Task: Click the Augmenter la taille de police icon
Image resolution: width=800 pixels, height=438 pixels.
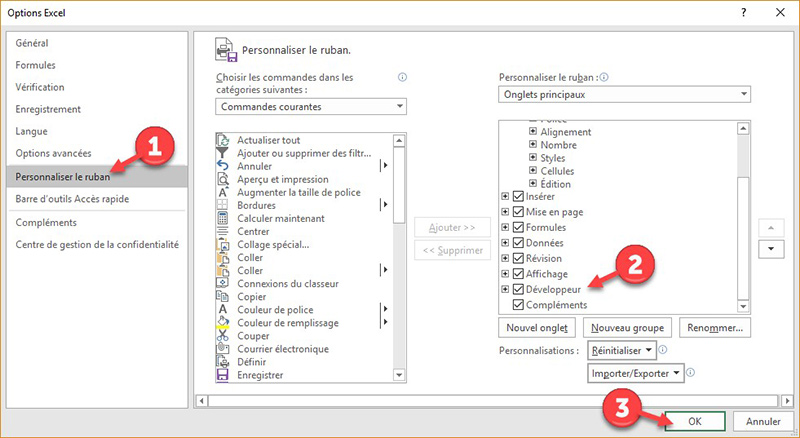Action: coord(223,192)
